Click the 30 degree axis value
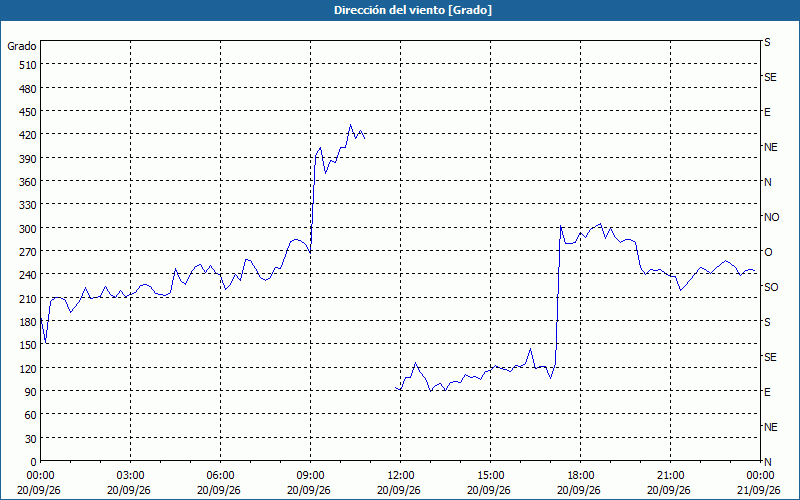The height and width of the screenshot is (500, 800). pos(30,439)
